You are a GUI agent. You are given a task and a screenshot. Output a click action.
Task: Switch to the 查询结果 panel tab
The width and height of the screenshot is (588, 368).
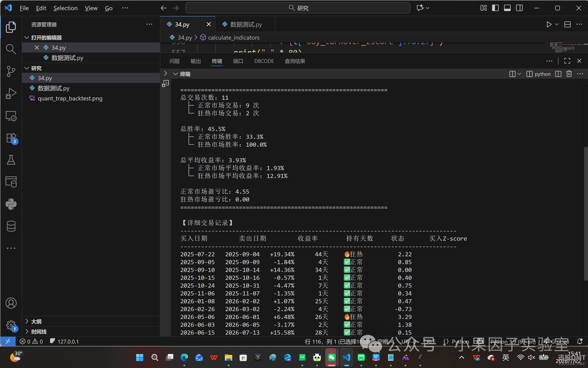click(x=295, y=61)
